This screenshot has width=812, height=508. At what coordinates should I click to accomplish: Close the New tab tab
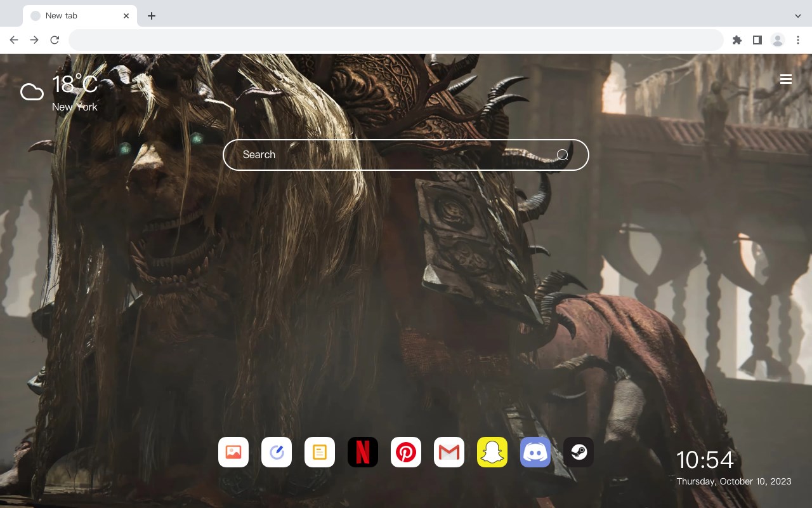tap(126, 16)
